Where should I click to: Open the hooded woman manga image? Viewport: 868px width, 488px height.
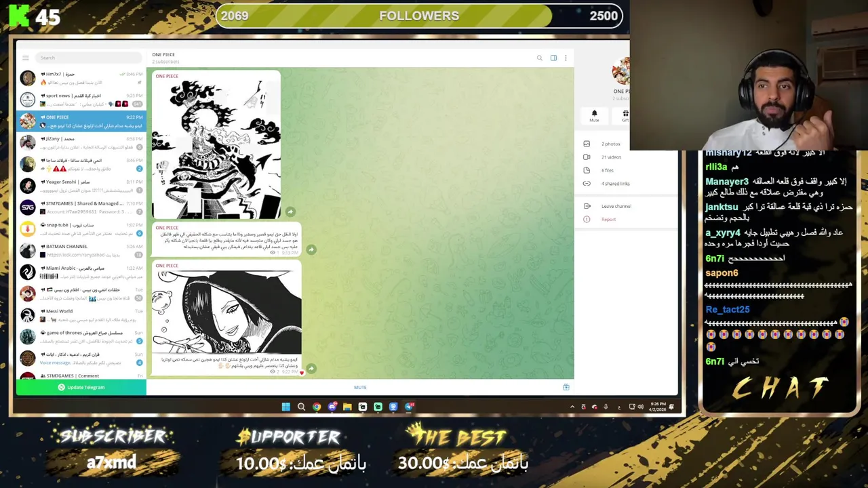(x=226, y=312)
